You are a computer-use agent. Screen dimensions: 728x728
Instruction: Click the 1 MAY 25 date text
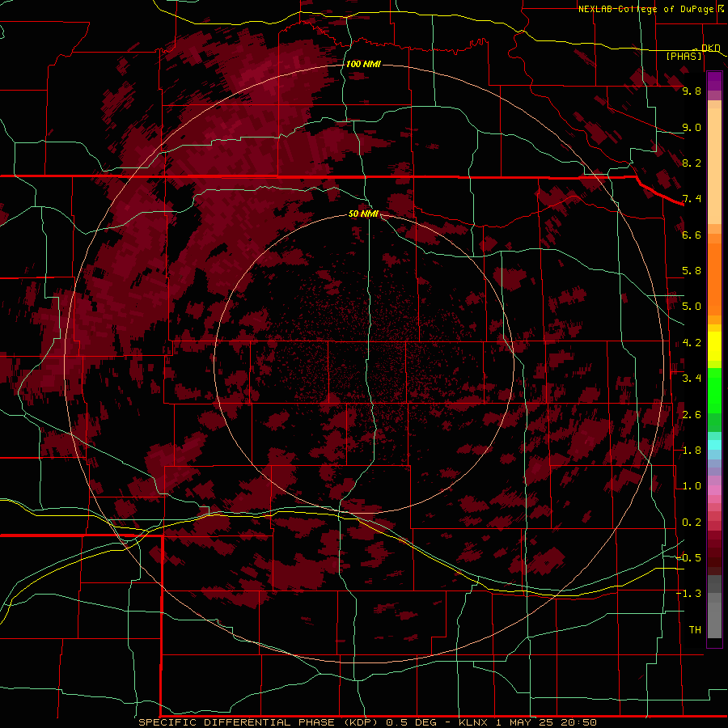coord(525,722)
